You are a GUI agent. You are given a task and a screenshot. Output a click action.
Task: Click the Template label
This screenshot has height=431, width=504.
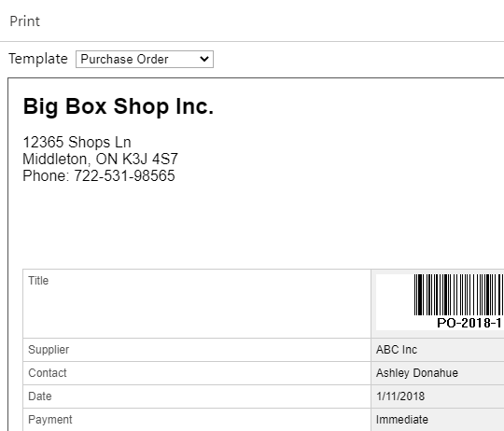(38, 59)
